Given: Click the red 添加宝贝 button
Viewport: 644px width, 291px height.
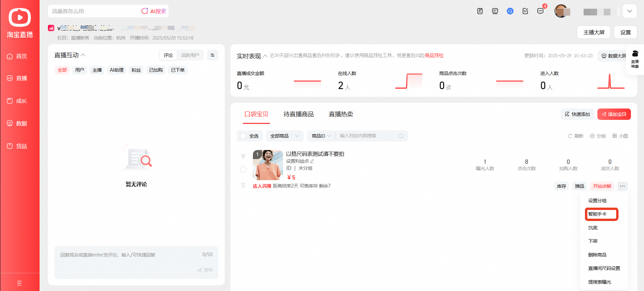Looking at the screenshot, I should 614,114.
